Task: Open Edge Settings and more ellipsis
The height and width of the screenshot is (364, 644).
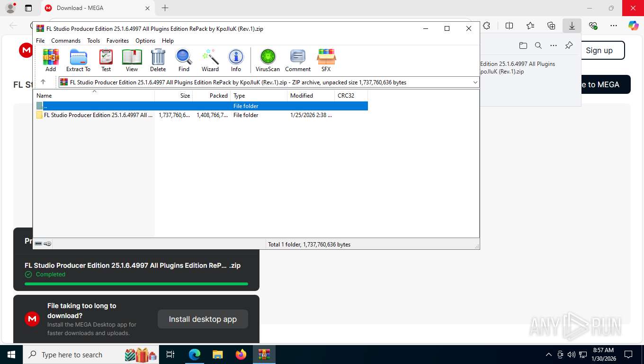Action: tap(614, 26)
